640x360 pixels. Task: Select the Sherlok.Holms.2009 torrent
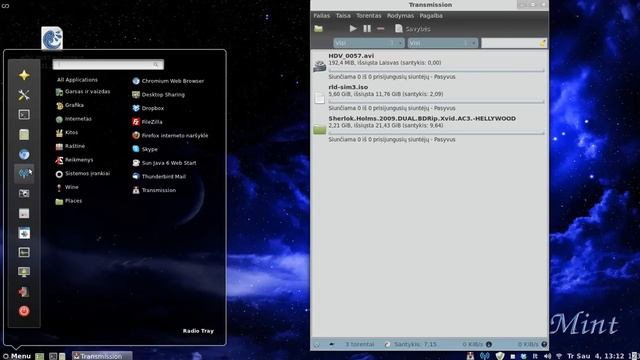[429, 129]
